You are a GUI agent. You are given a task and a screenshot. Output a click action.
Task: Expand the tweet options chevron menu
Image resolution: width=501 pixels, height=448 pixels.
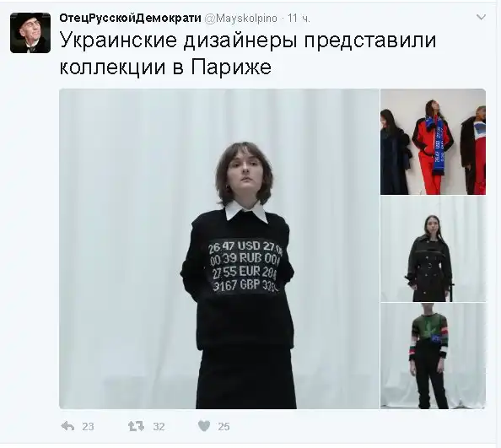click(481, 17)
